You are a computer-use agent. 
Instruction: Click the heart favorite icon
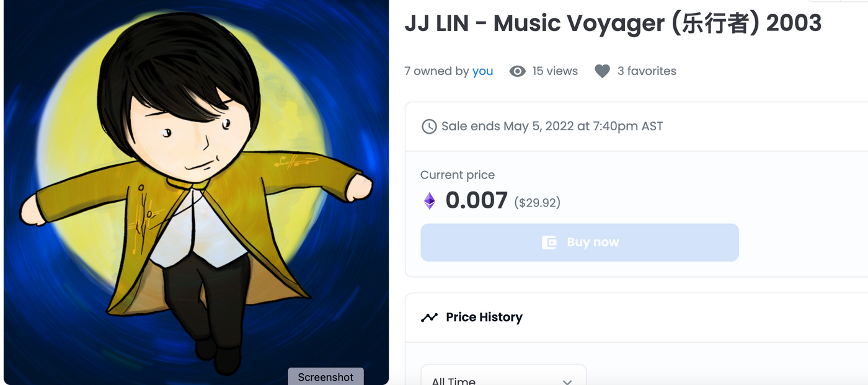coord(602,71)
